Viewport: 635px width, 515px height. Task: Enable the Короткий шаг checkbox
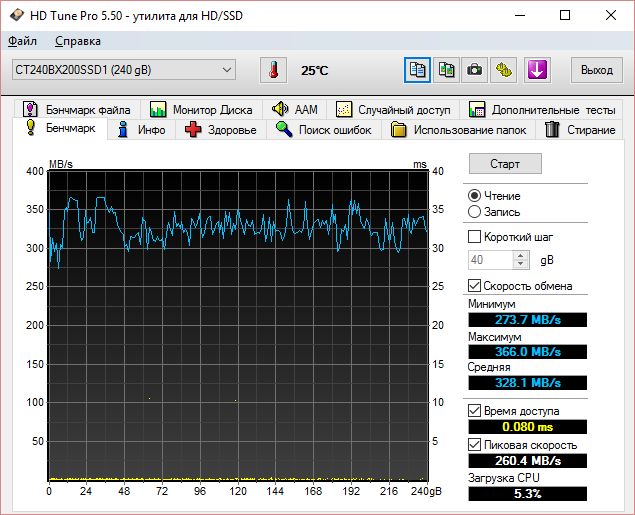(475, 237)
